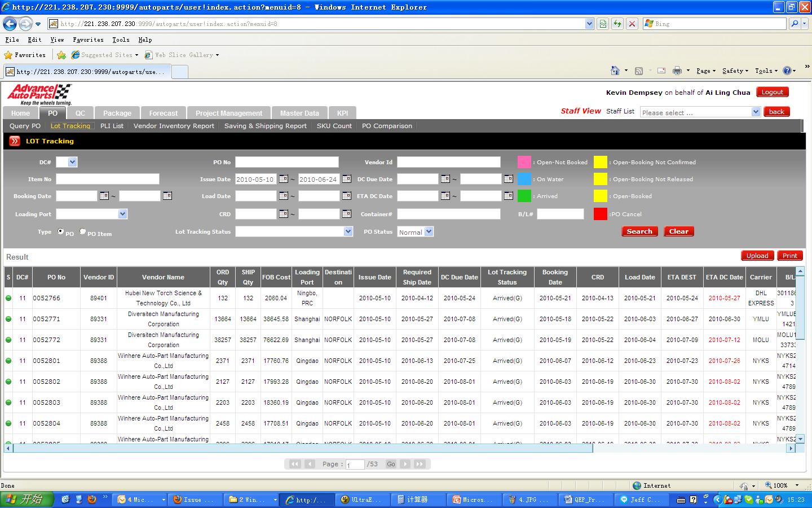Open the Load Date end calendar icon

tap(347, 196)
